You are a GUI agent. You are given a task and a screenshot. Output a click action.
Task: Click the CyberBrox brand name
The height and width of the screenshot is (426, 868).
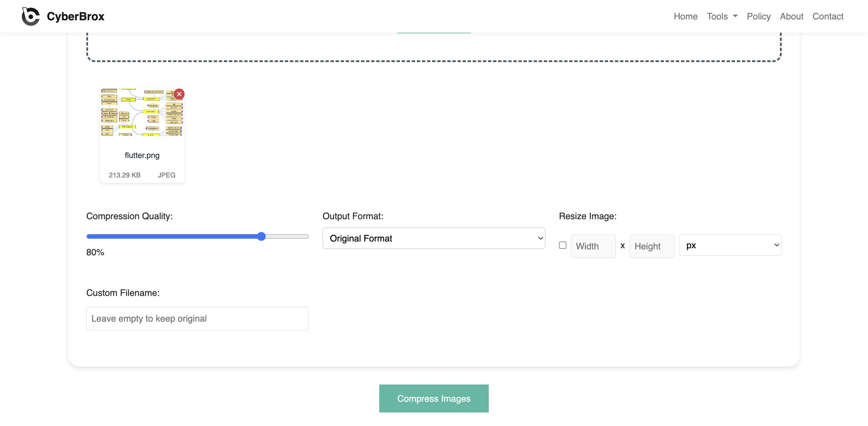coord(75,16)
